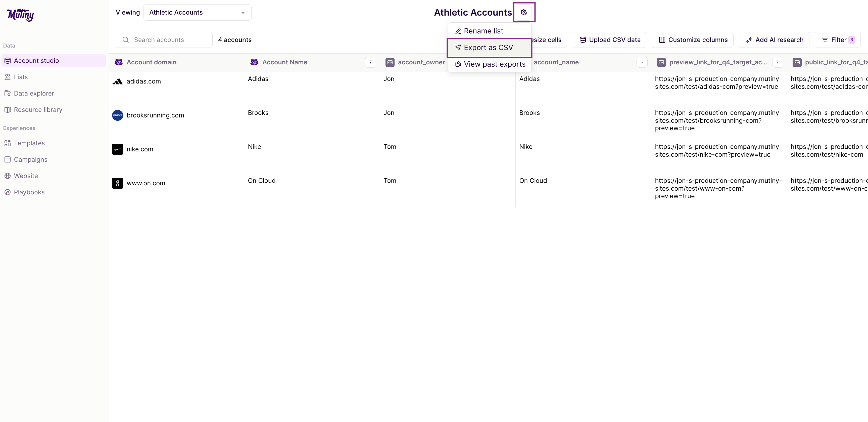The width and height of the screenshot is (868, 422).
Task: Open the Filter panel showing 3 active filters
Action: 838,39
